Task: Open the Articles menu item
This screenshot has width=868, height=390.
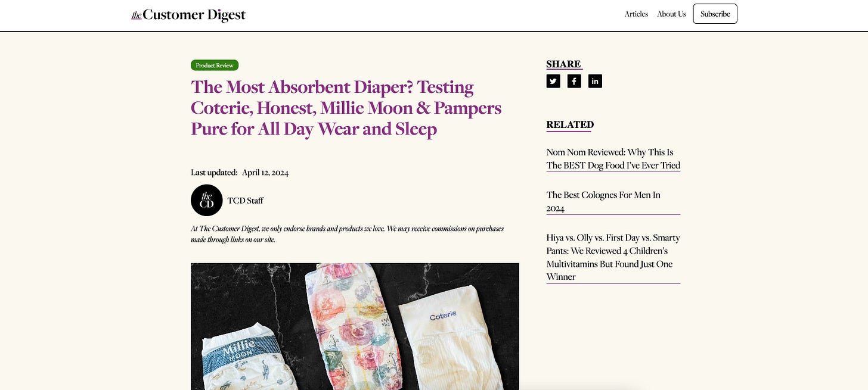Action: pyautogui.click(x=636, y=14)
